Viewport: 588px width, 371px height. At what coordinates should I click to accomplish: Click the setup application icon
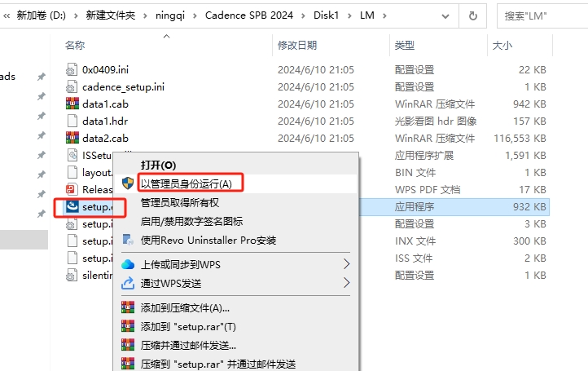coord(72,207)
